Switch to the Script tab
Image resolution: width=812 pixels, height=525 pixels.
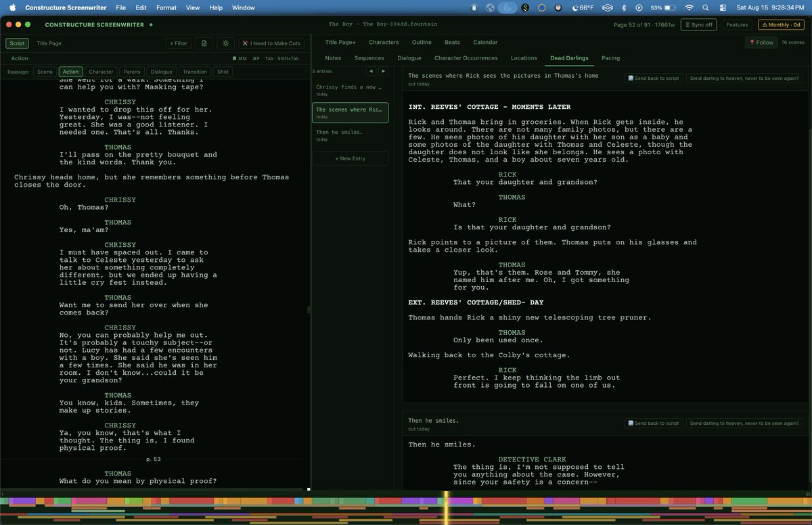17,43
